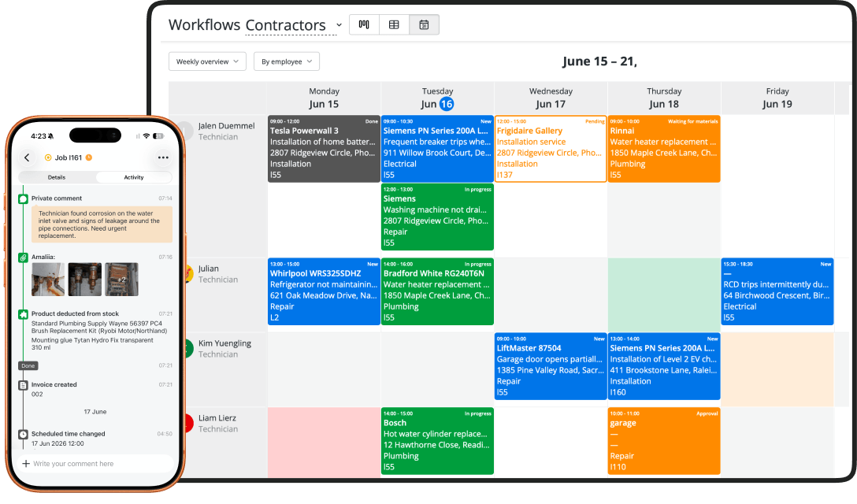Tap the plus icon beside comment field

(x=26, y=464)
